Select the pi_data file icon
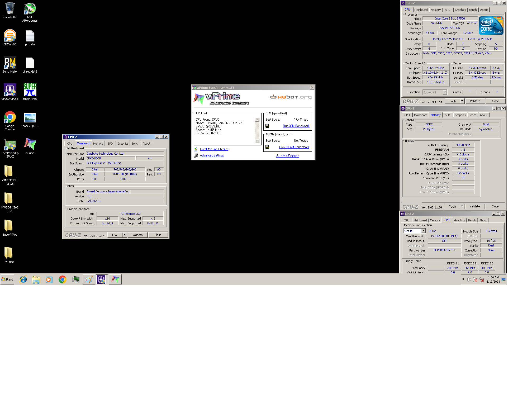Screen dimensions: 532x399 click(x=30, y=37)
